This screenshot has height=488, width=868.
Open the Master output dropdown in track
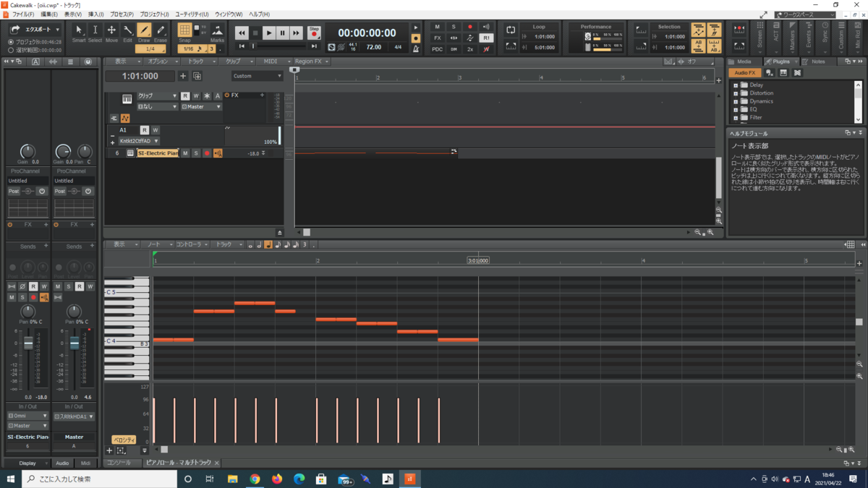coord(201,107)
